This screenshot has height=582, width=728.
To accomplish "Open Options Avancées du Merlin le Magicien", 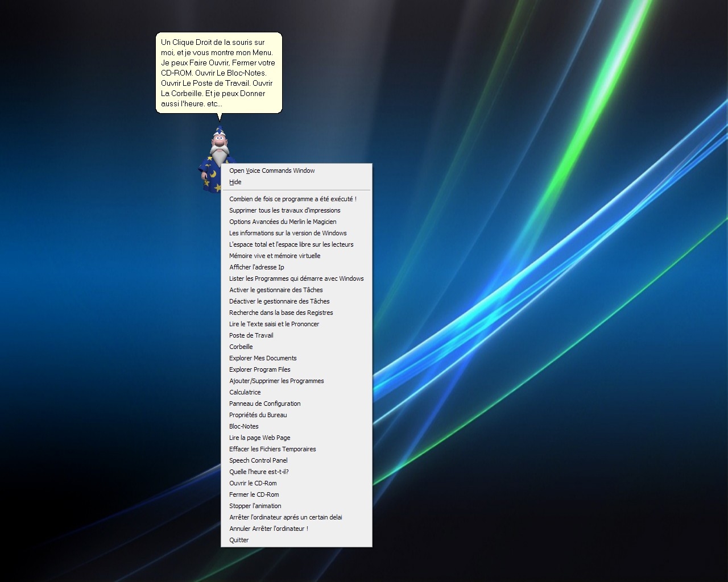I will 296,222.
